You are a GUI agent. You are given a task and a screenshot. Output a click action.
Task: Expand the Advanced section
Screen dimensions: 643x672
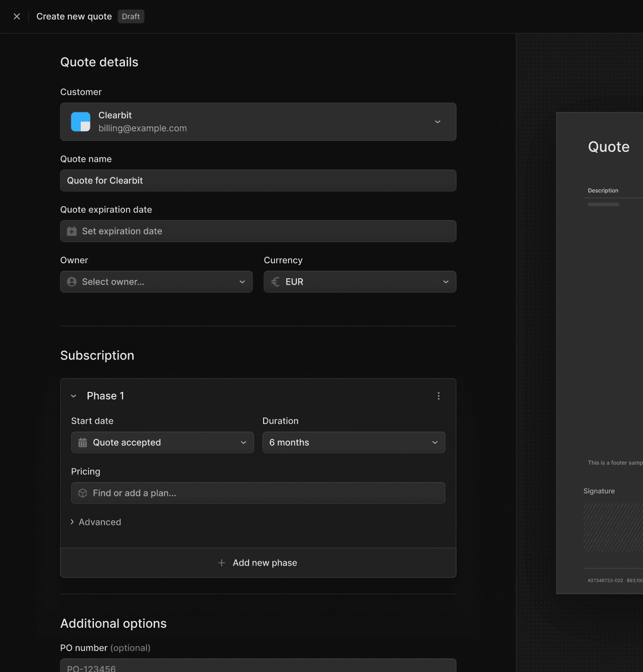[x=96, y=522]
